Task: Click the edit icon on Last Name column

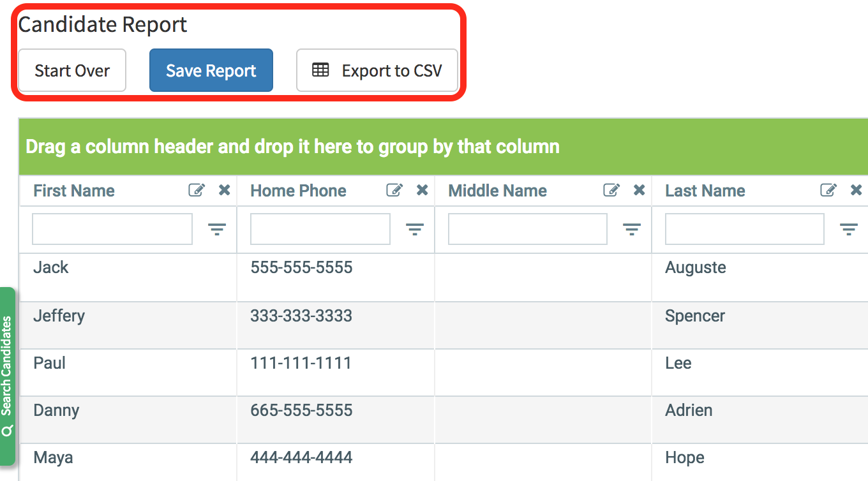Action: [828, 190]
